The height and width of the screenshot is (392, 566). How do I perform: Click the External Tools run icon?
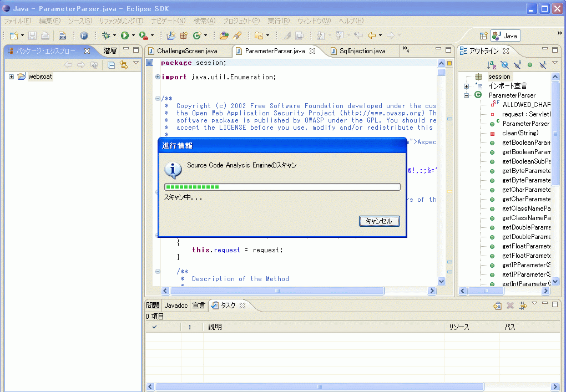click(143, 35)
